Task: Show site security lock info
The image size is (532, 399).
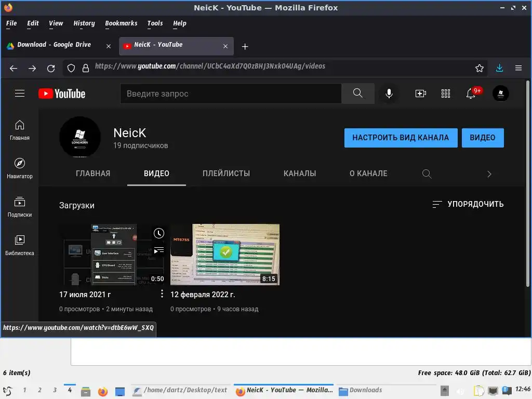Action: click(86, 68)
